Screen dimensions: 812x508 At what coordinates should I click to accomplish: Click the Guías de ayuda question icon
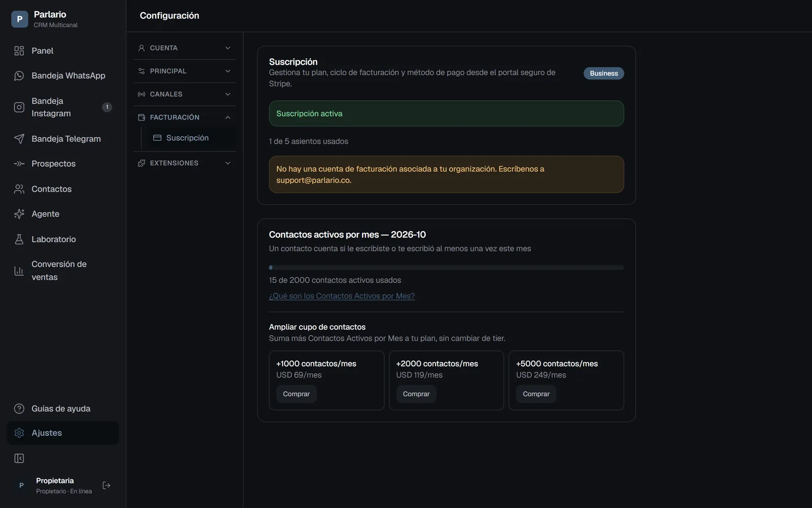click(x=19, y=408)
